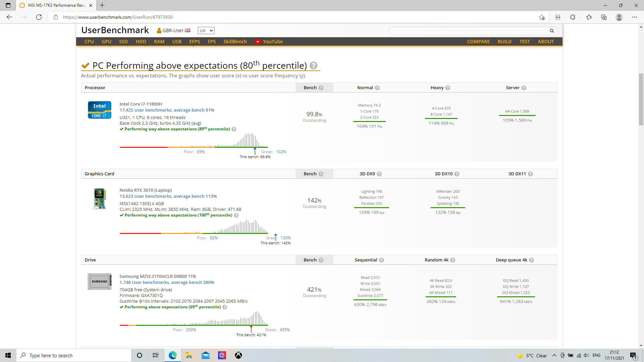Open browser Favorites star icon

click(589, 17)
